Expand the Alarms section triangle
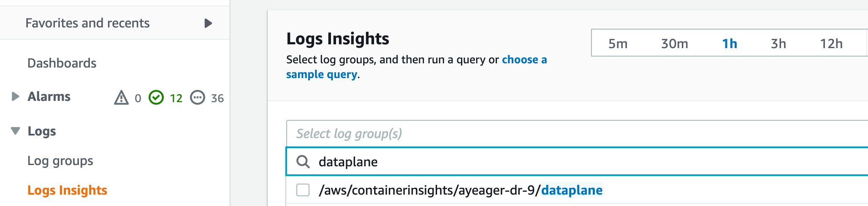868x206 pixels. point(15,97)
